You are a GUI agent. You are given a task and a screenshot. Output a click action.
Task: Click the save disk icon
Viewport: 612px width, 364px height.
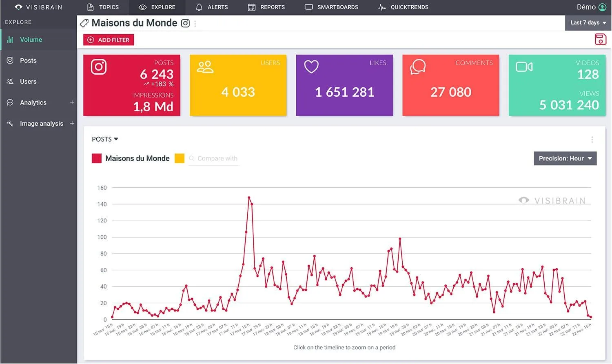[601, 39]
